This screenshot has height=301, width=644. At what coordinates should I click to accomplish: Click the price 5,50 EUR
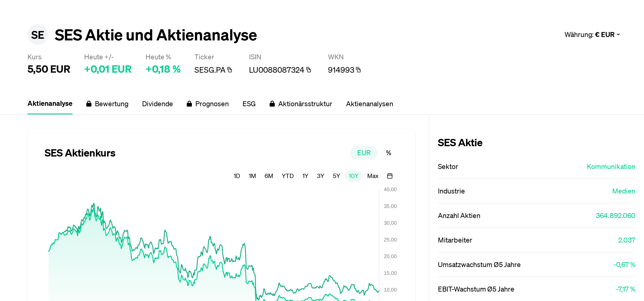click(x=49, y=69)
